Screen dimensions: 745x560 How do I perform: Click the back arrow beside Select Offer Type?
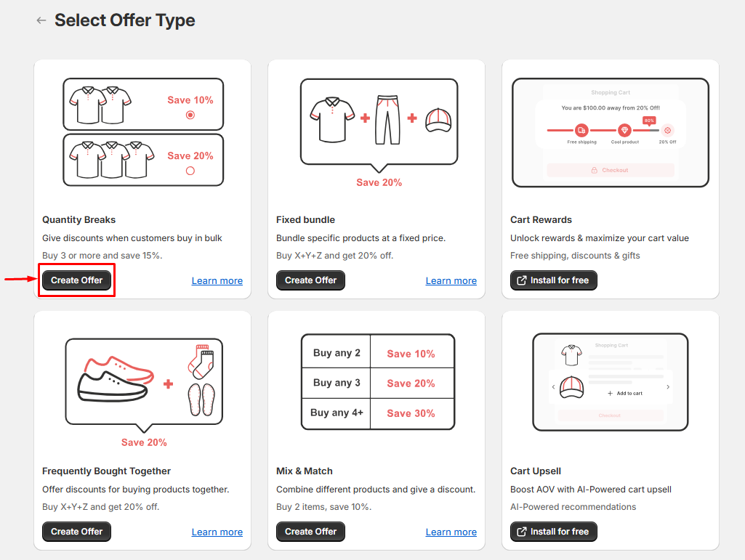[41, 20]
